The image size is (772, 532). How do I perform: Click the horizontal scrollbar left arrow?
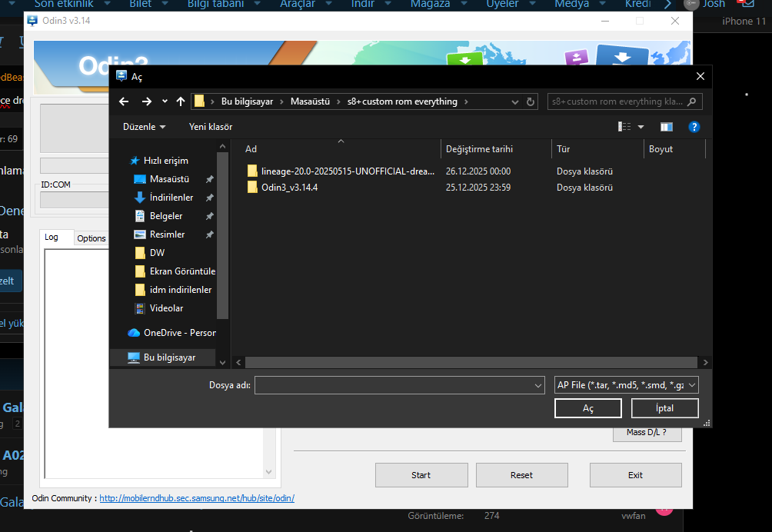click(239, 362)
